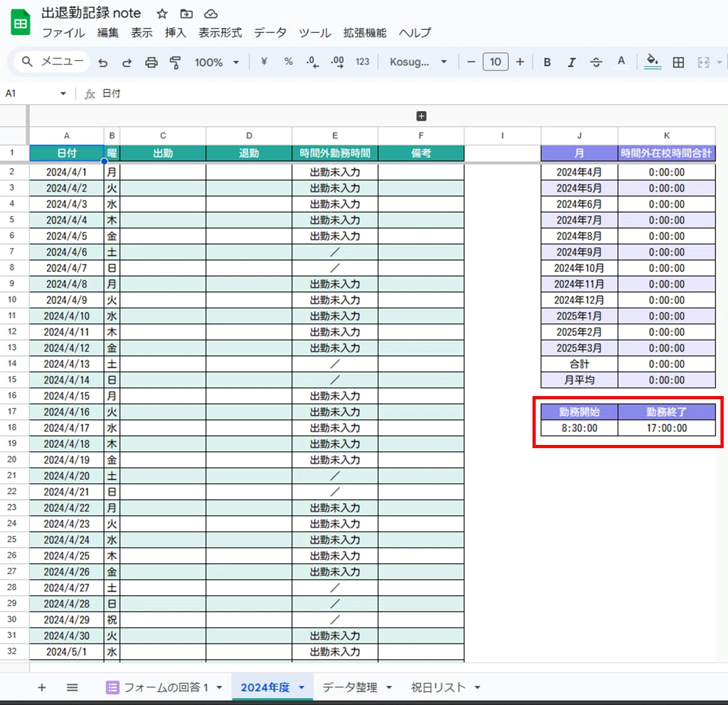Toggle italic formatting
The image size is (728, 705).
point(571,62)
